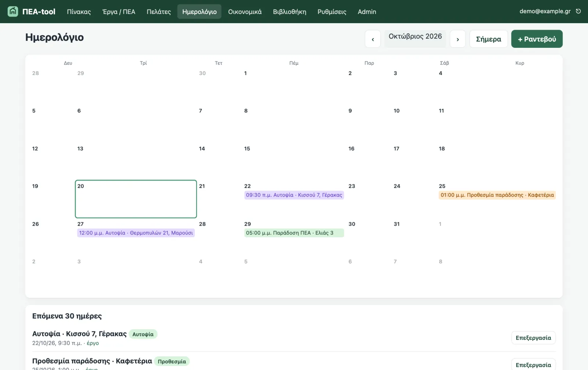Open the orange Προθεσμία παράδοσης Καφετέρια event
Viewport: 588px width, 370px height.
click(497, 195)
